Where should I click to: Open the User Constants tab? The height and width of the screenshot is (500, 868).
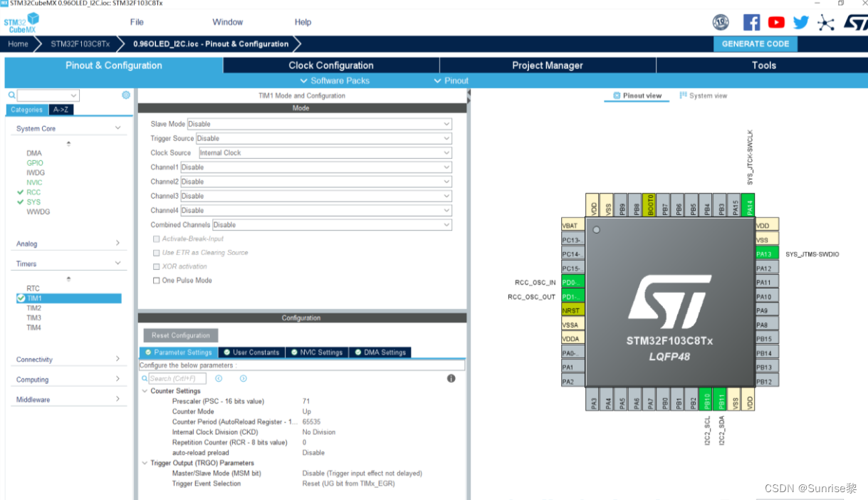251,353
